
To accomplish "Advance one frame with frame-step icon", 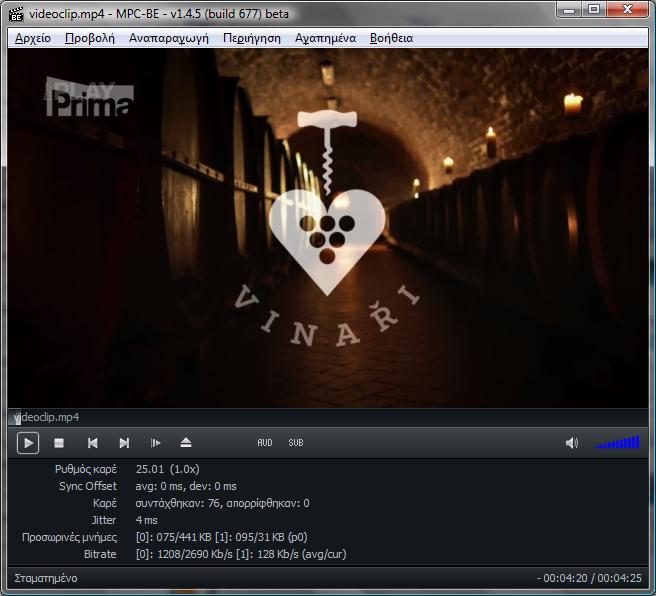I will 155,443.
